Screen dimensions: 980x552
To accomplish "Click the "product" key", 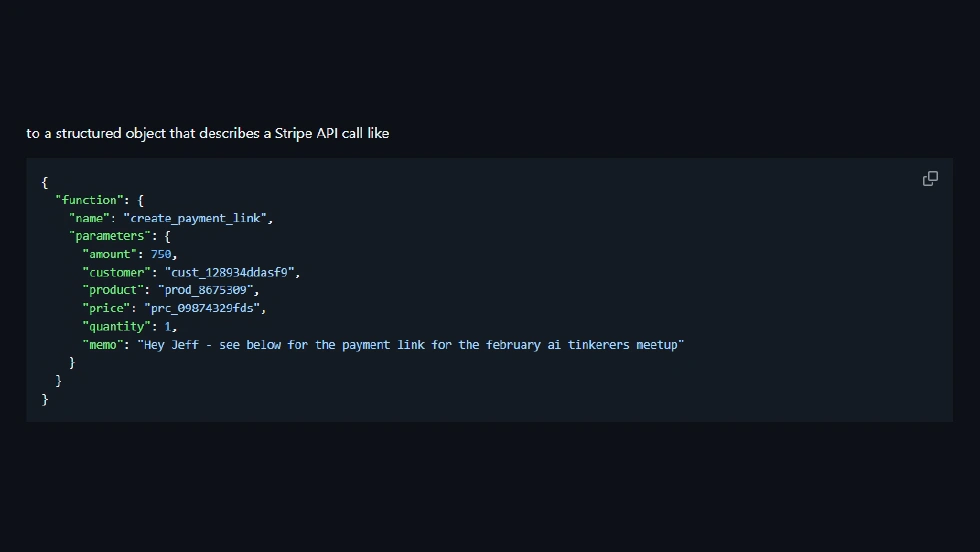I will point(113,290).
